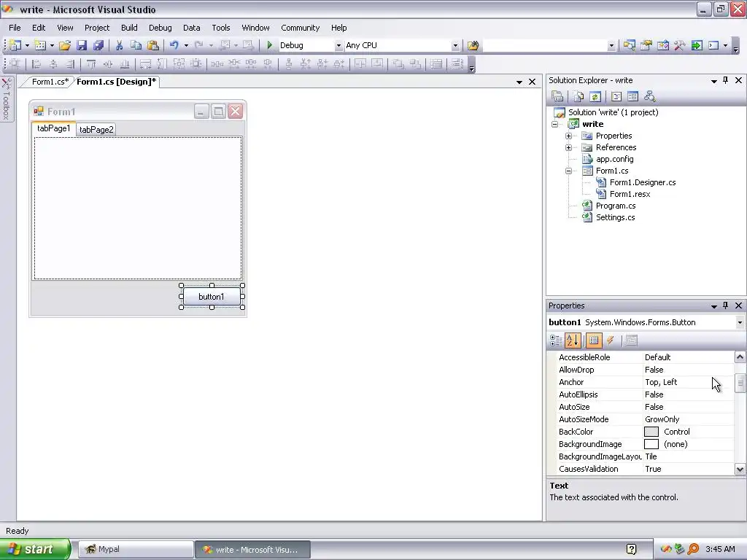
Task: Collapse the write project node
Action: click(x=554, y=124)
